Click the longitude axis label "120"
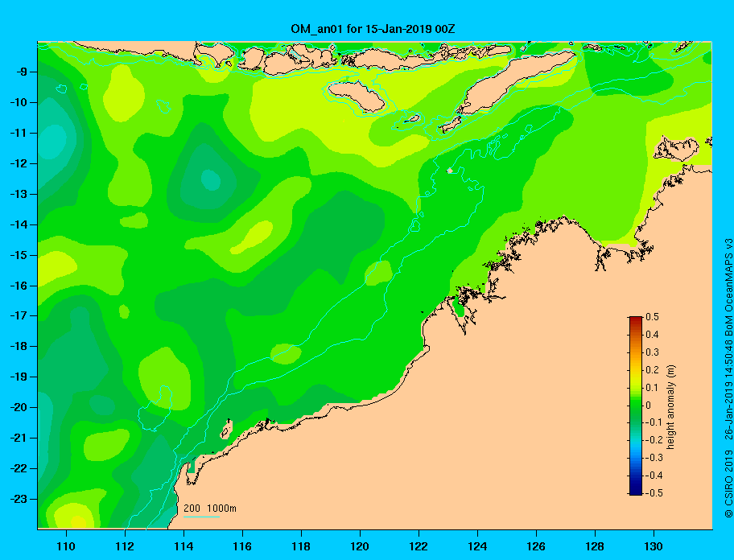 click(x=360, y=546)
